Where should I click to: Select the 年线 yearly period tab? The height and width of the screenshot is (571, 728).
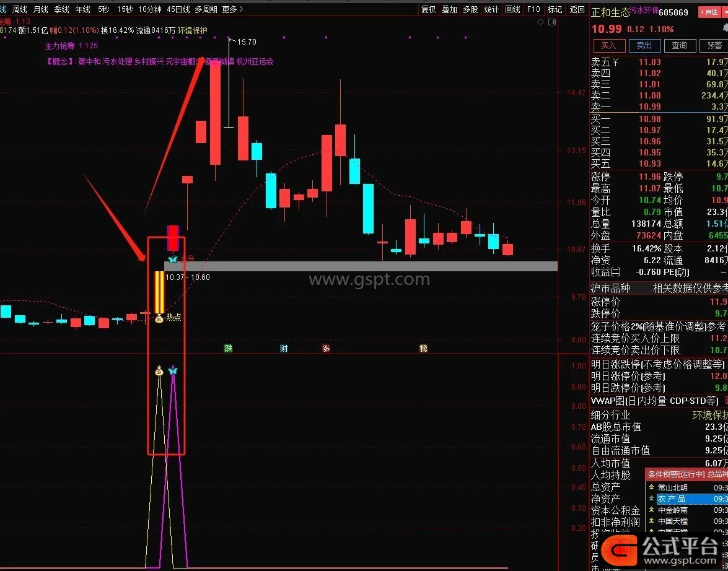[82, 9]
